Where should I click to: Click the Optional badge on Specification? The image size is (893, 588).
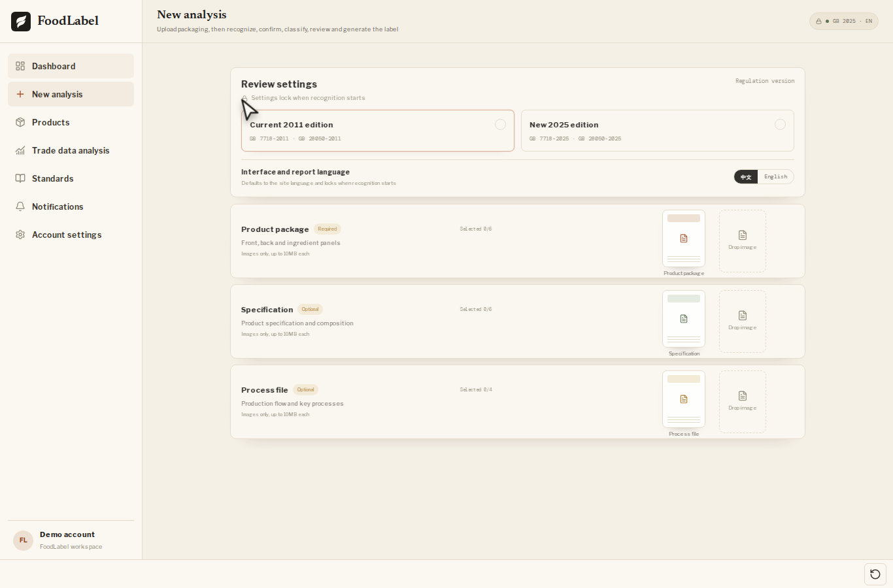(311, 309)
